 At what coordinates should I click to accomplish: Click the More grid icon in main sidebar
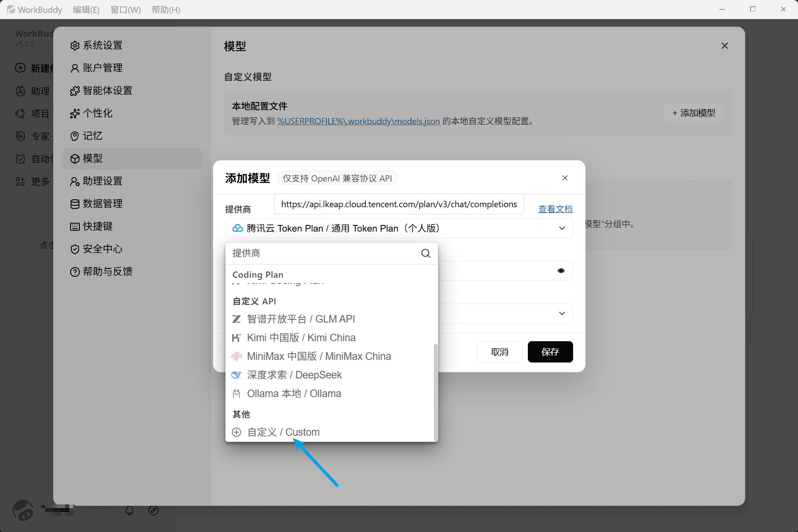click(x=20, y=181)
